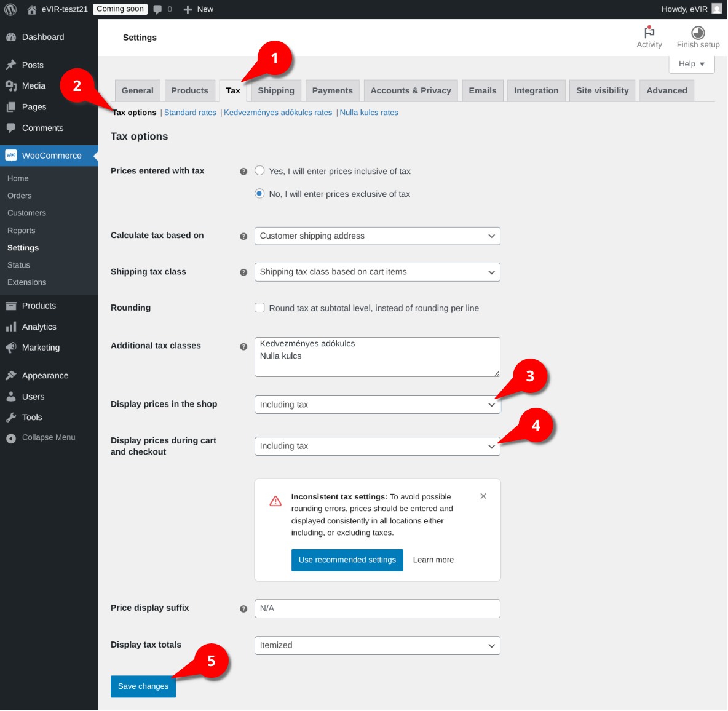
Task: Click the Save changes button
Action: coord(143,686)
